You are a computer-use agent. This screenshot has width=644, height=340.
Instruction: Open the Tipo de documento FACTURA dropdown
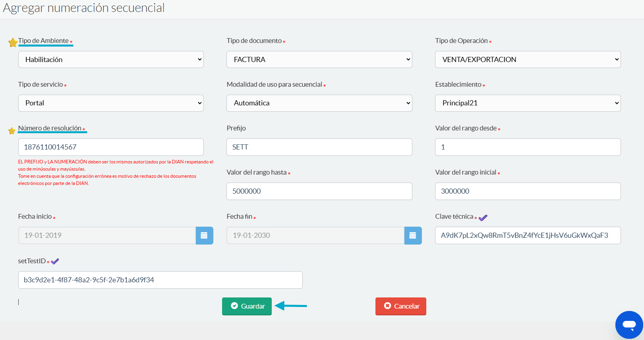(319, 60)
